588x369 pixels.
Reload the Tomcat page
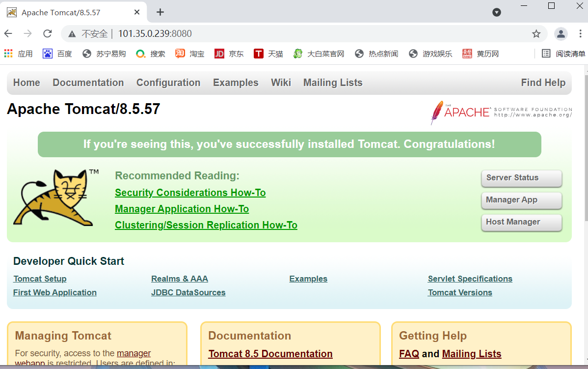47,34
